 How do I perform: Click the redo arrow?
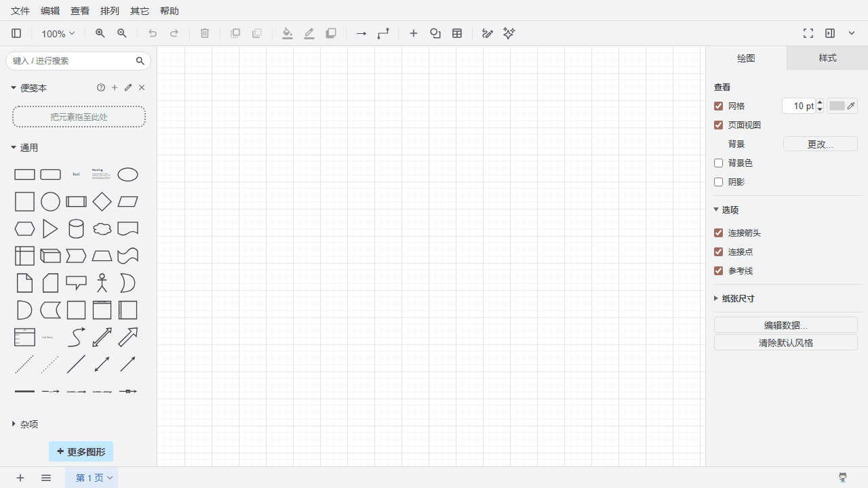(174, 33)
